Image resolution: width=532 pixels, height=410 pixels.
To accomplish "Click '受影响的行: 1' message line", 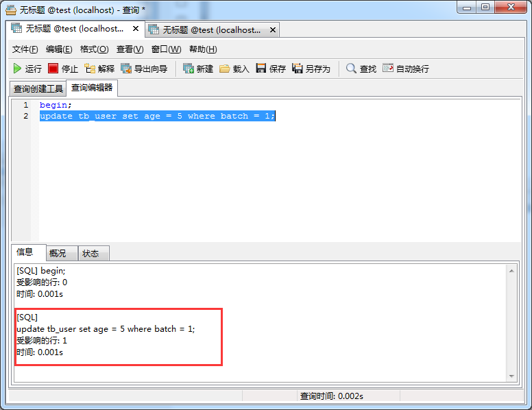I will pyautogui.click(x=42, y=341).
